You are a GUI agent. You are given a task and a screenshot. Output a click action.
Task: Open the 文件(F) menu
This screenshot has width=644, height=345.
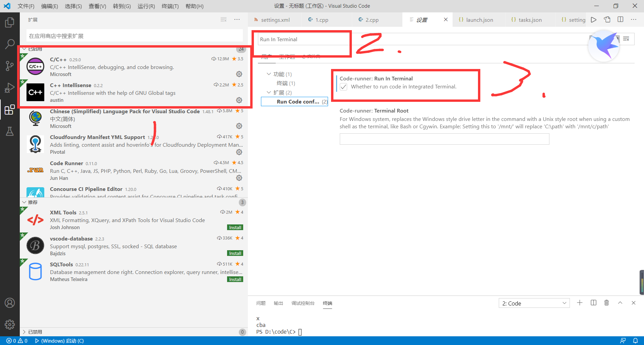click(26, 6)
